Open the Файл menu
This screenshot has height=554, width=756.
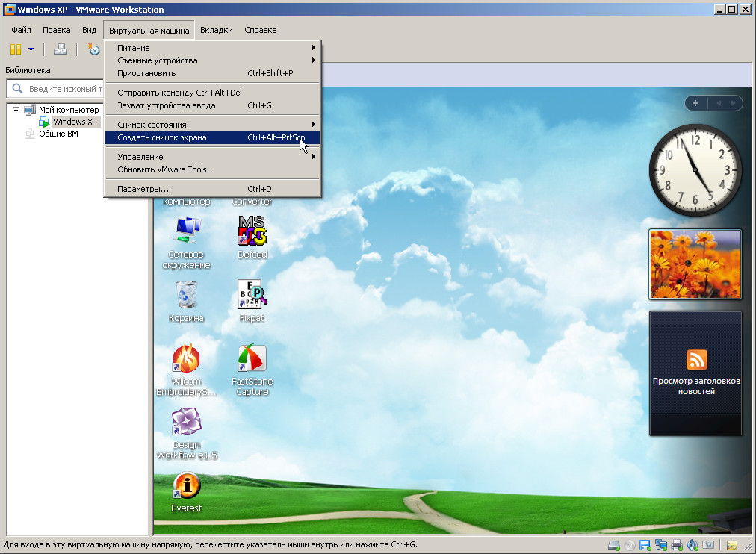tap(21, 30)
